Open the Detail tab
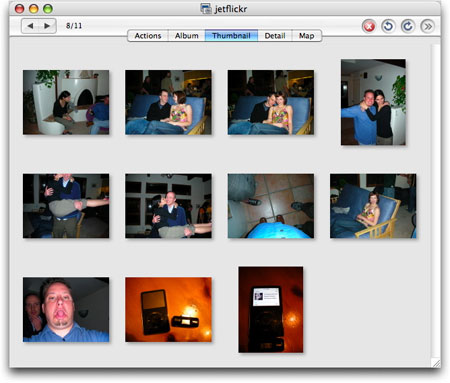This screenshot has height=383, width=450. click(x=275, y=36)
